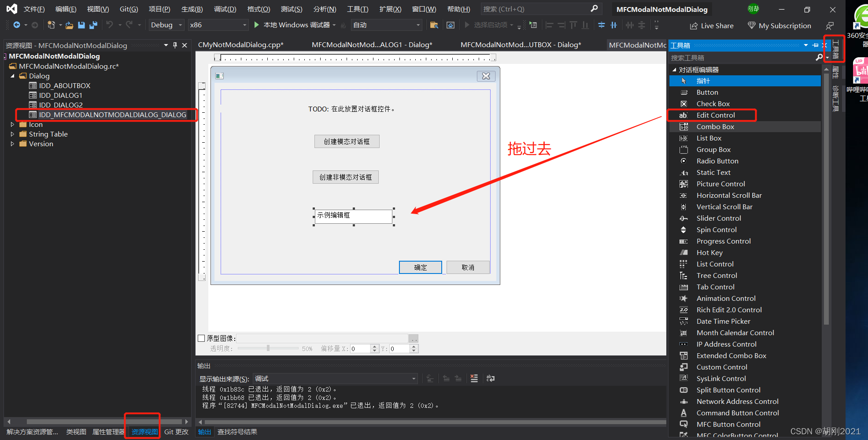Screen dimensions: 868x440
Task: Click the Save All icon
Action: [x=93, y=25]
